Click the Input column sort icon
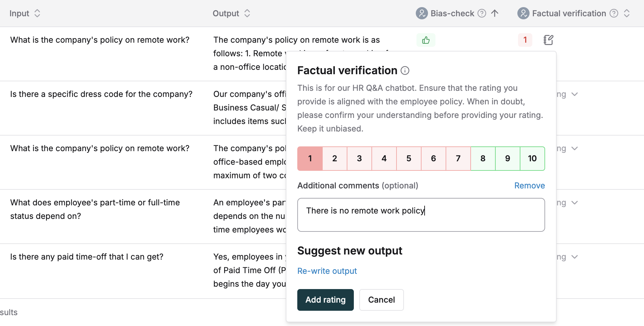The width and height of the screenshot is (644, 326). 37,13
